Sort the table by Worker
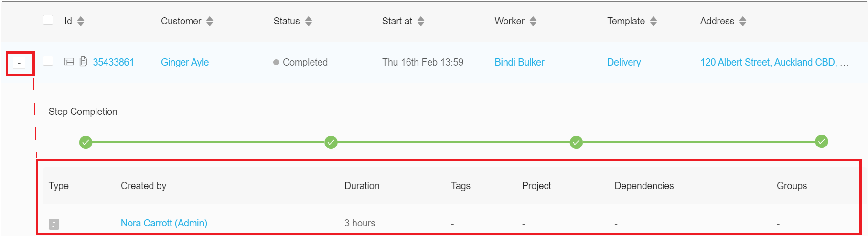Viewport: 868px width, 236px height. pyautogui.click(x=533, y=21)
